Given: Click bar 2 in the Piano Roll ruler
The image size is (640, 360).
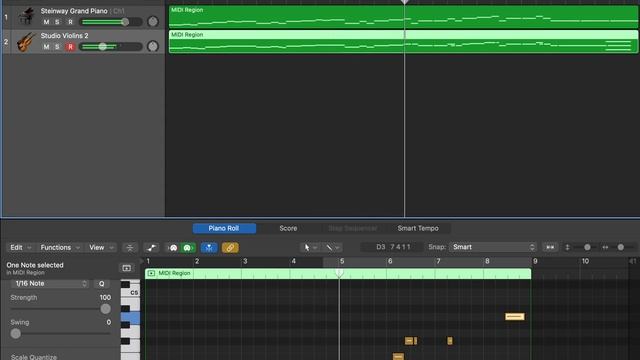Looking at the screenshot, I should pyautogui.click(x=197, y=261).
